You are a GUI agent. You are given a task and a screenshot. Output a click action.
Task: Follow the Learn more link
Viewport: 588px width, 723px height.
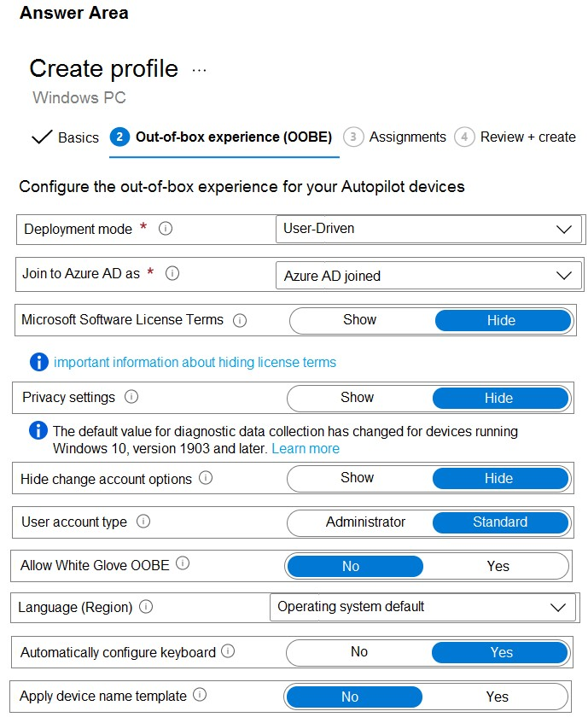305,448
